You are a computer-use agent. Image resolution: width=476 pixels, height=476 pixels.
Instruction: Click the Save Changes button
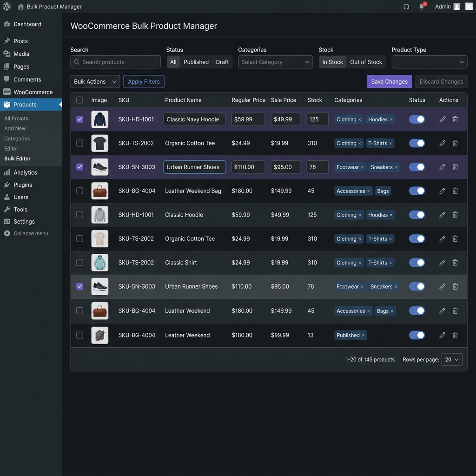[389, 81]
